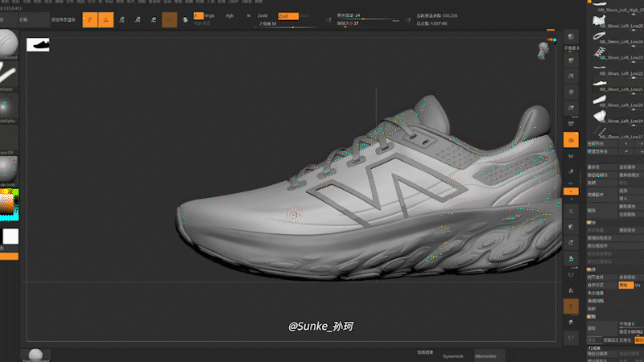644x362 pixels.
Task: Toggle the dim orange Ghost button
Action: [x=571, y=306]
